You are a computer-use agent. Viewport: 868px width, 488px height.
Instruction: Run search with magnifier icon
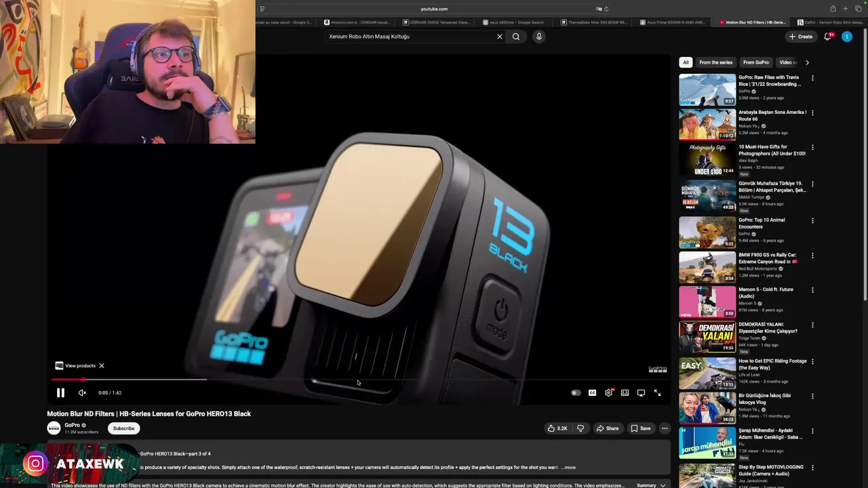tap(516, 37)
